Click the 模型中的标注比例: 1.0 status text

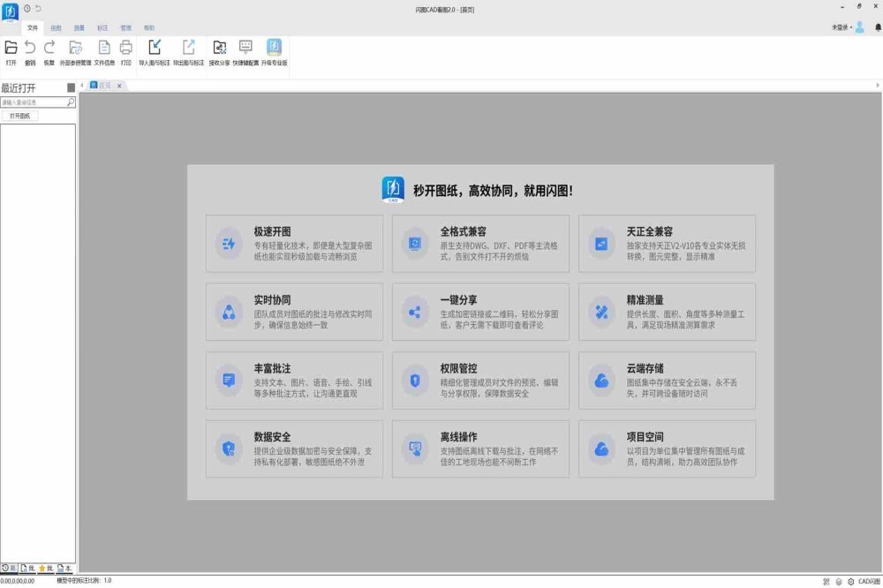(x=84, y=581)
